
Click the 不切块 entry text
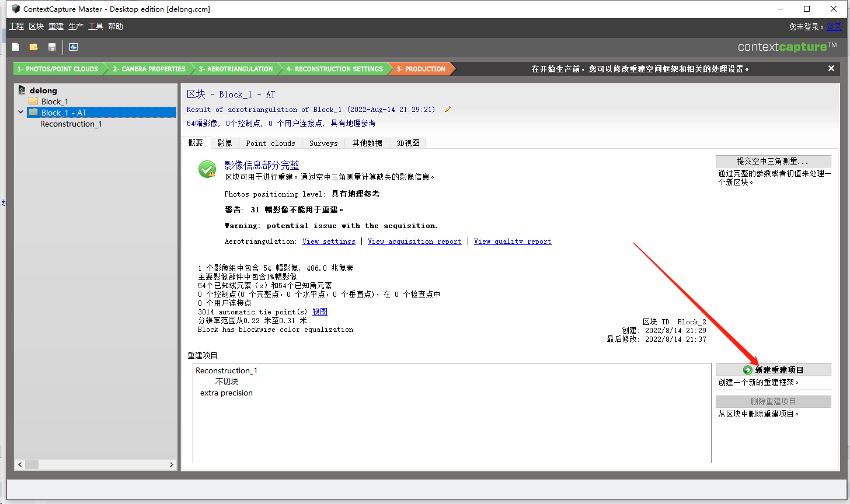pos(227,381)
